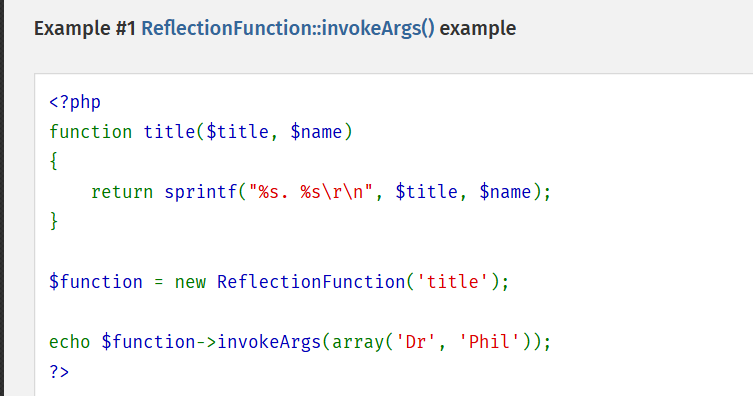
Task: Click the closing curly brace of the function
Action: 54,221
